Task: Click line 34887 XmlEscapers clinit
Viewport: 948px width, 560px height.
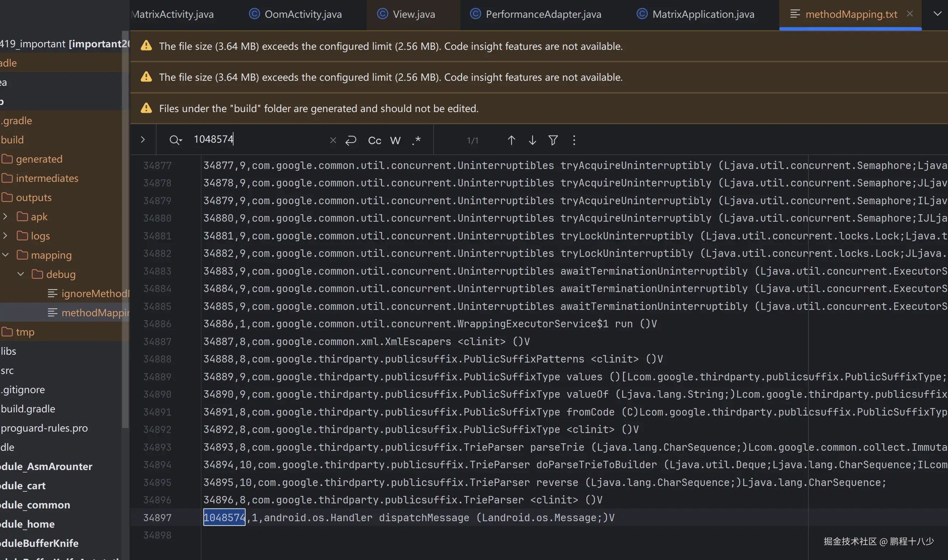Action: [367, 342]
